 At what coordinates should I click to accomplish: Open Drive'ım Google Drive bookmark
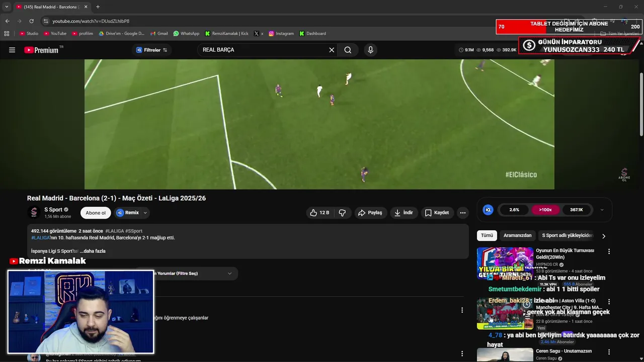tap(121, 34)
